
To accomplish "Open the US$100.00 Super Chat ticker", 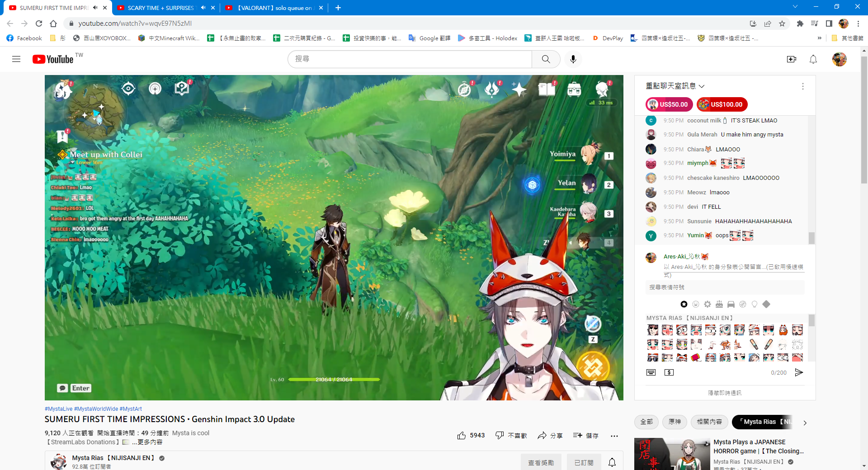I will click(722, 104).
